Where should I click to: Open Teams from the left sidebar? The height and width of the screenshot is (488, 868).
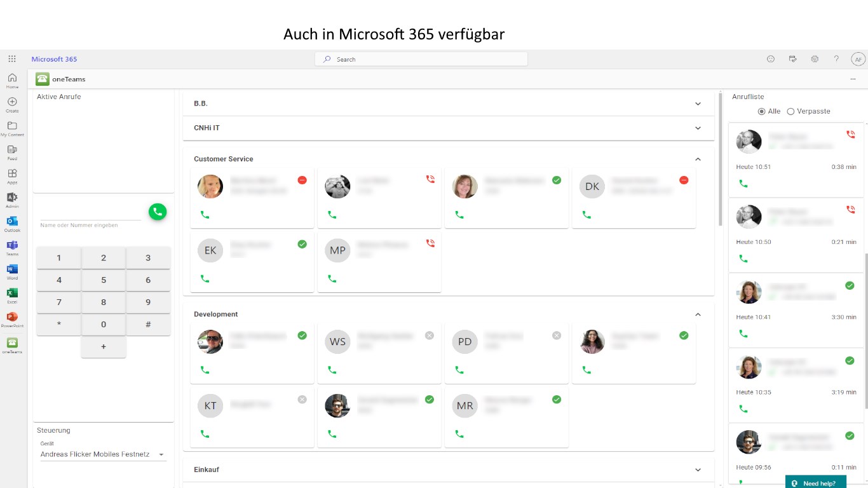[12, 246]
